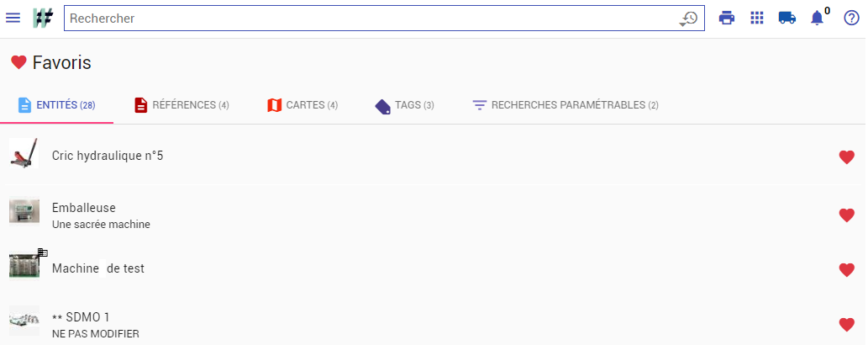Switch to the Références tab

[182, 105]
